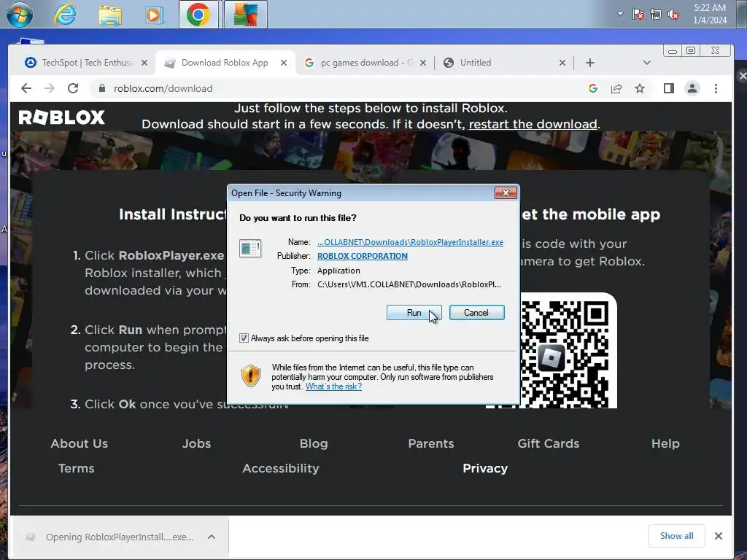Image resolution: width=747 pixels, height=560 pixels.
Task: Close the pc games download tab
Action: coord(422,63)
